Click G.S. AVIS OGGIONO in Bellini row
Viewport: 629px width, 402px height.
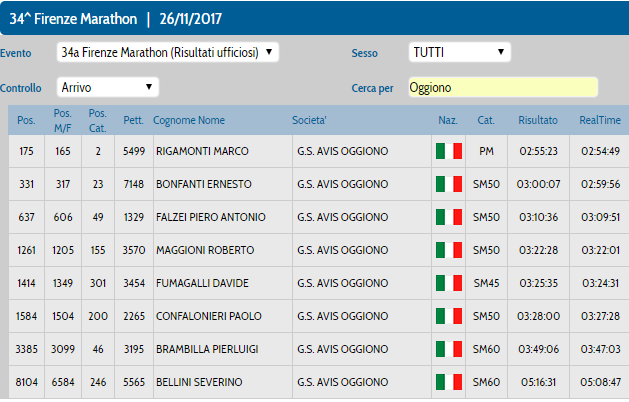(x=343, y=382)
